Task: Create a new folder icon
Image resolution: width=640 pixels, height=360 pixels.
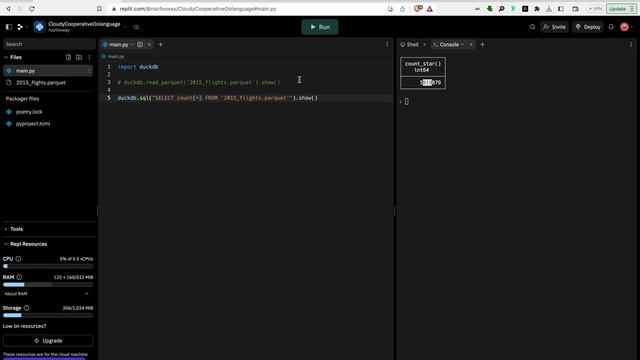Action: pos(79,58)
